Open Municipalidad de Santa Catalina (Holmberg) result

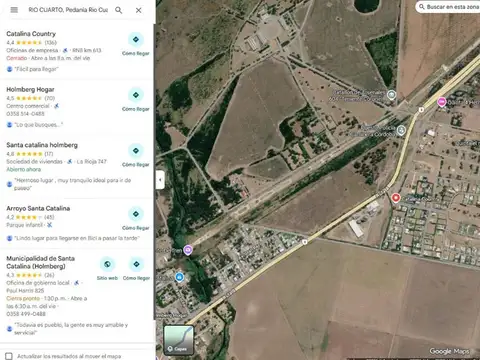tap(40, 262)
